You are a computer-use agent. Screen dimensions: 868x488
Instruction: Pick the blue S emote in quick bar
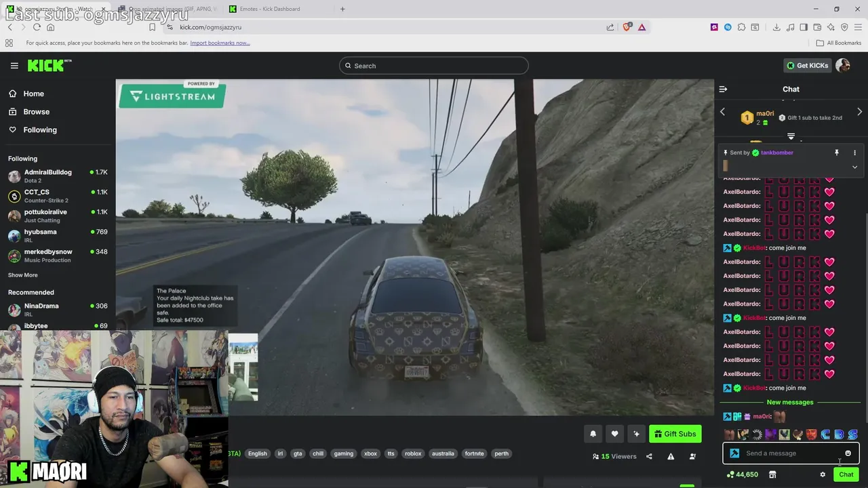coord(852,434)
